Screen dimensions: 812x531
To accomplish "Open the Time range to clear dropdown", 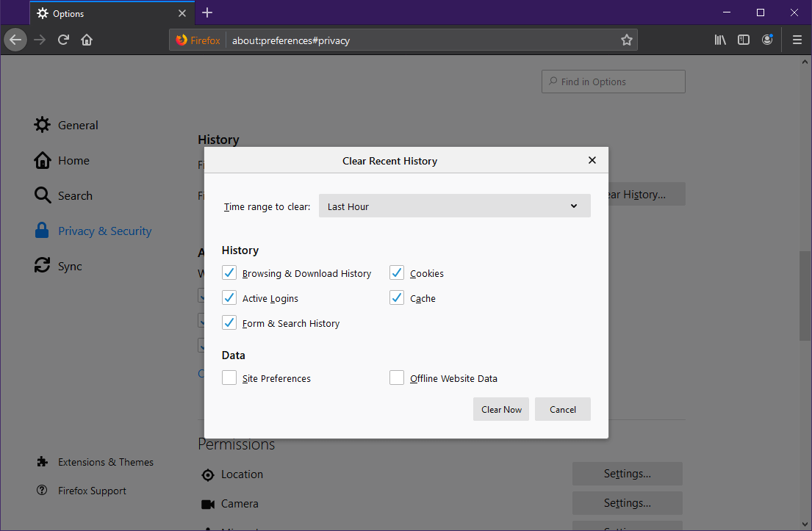I will coord(455,206).
